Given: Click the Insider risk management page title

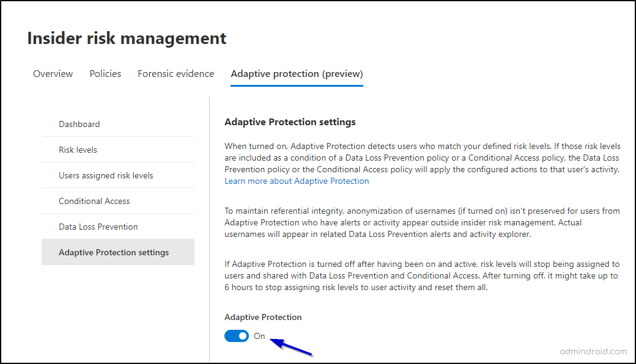Looking at the screenshot, I should click(126, 38).
